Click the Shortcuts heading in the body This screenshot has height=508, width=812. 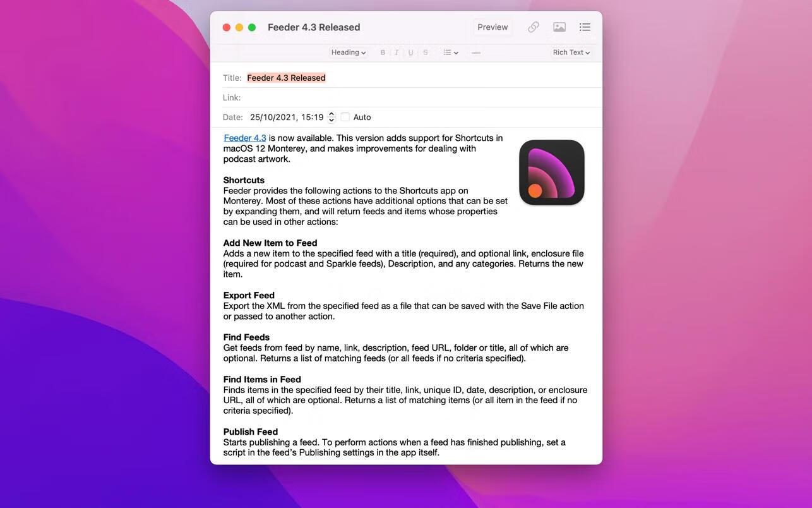click(244, 180)
